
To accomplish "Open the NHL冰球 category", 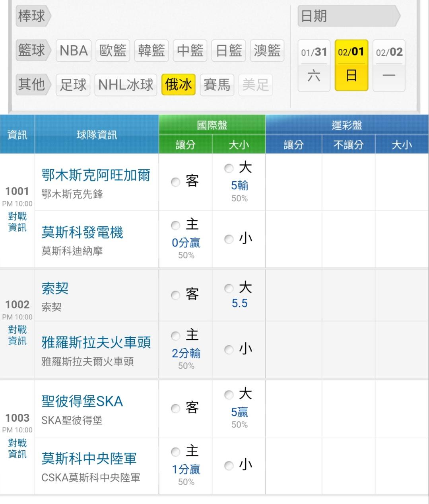I will [x=126, y=84].
